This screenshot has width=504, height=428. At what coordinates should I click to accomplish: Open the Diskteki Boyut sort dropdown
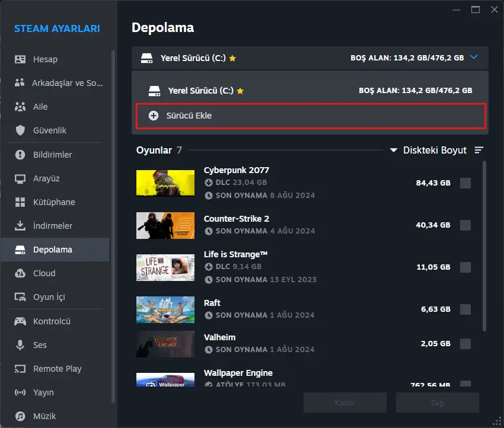pos(428,150)
